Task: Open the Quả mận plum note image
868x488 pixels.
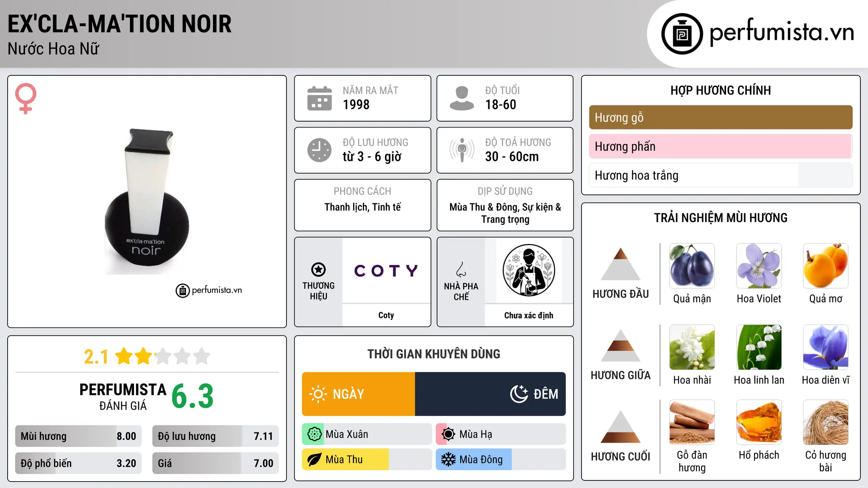Action: coord(692,266)
